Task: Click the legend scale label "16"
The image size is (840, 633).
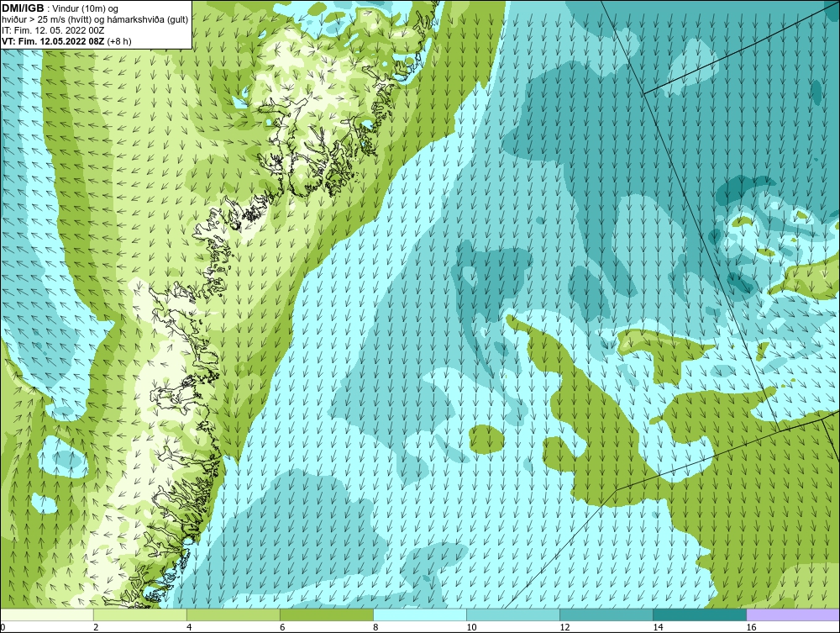Action: (x=751, y=627)
